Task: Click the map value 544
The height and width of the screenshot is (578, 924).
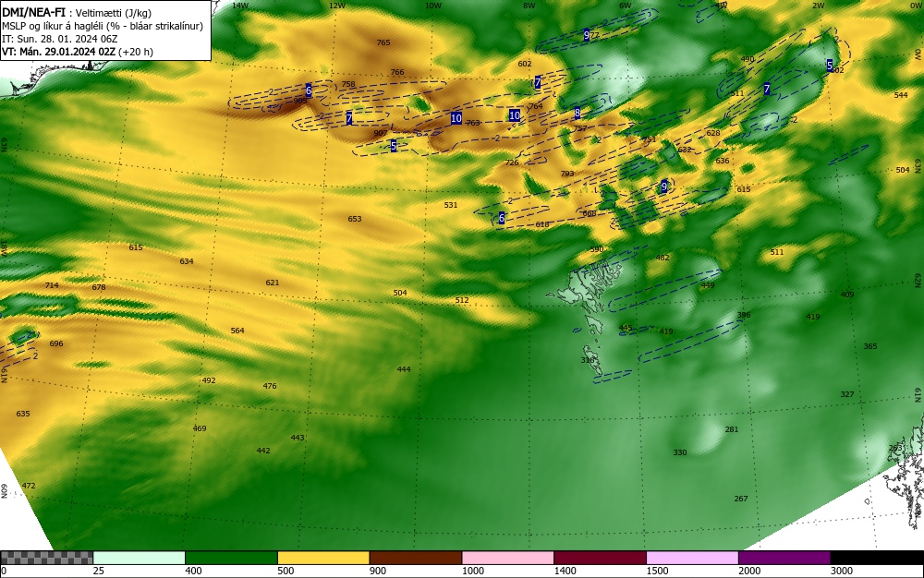Action: (x=900, y=95)
